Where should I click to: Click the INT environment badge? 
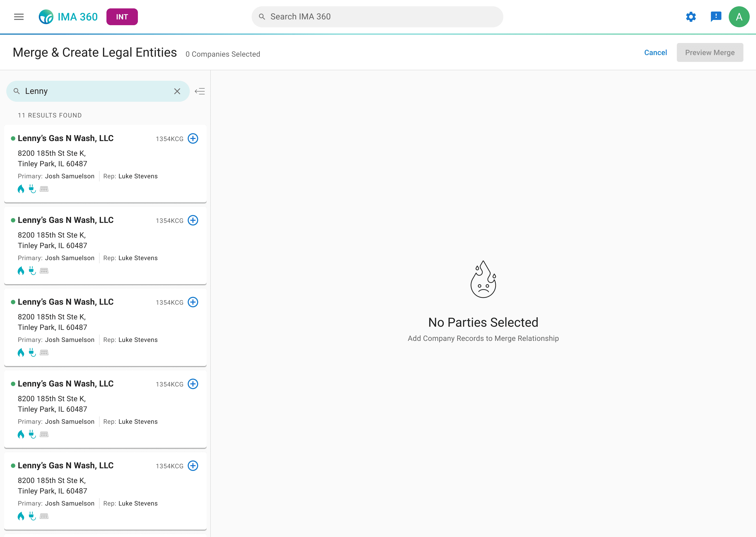click(x=122, y=17)
